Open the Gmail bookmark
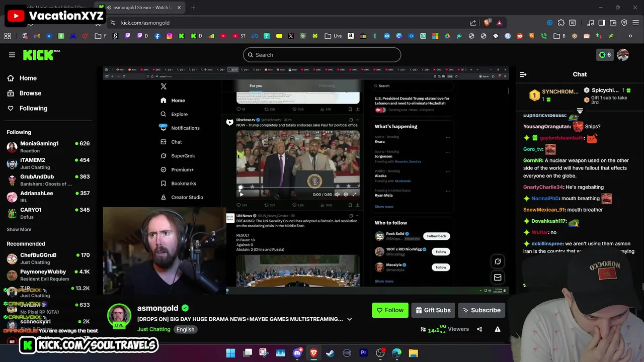The width and height of the screenshot is (644, 362). click(x=37, y=36)
